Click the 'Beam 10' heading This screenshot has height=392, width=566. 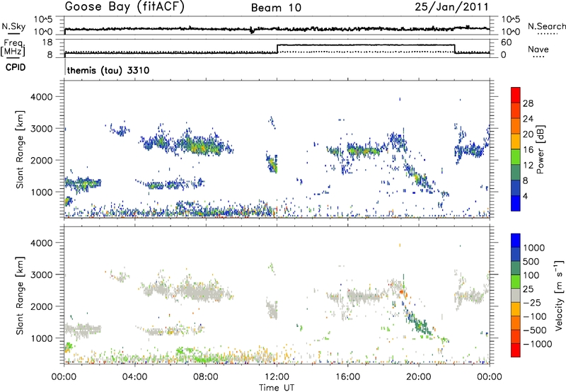276,8
